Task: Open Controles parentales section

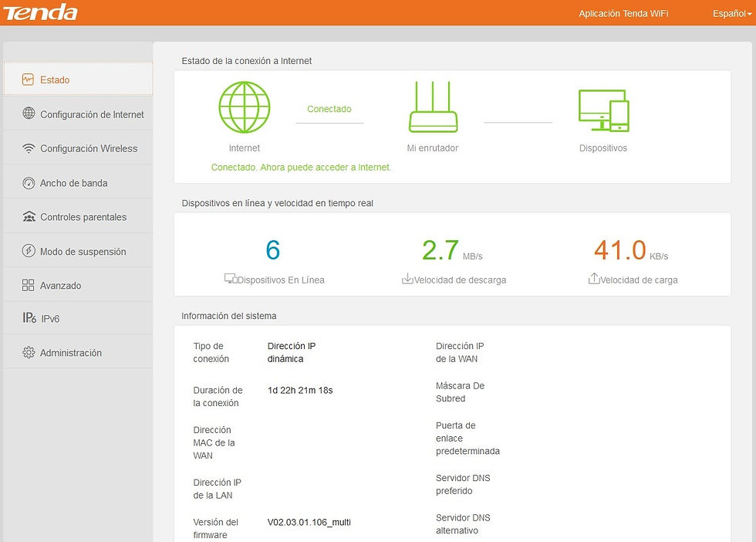Action: (78, 217)
